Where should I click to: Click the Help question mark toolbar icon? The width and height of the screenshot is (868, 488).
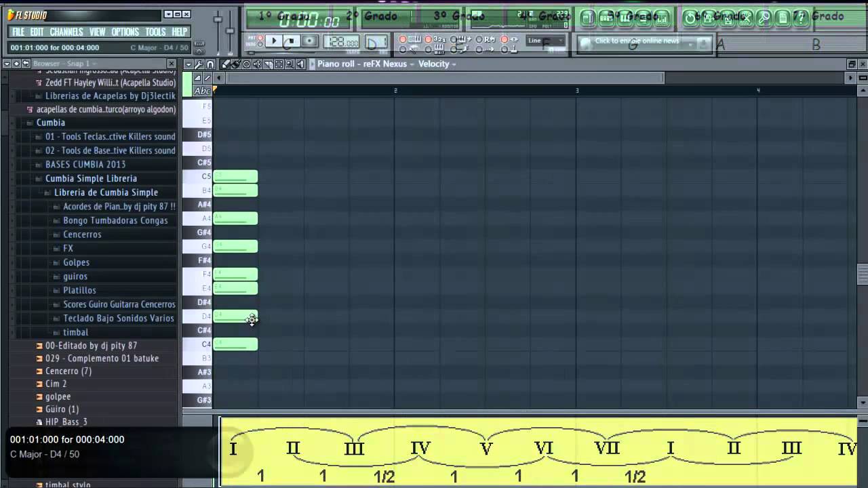point(801,18)
